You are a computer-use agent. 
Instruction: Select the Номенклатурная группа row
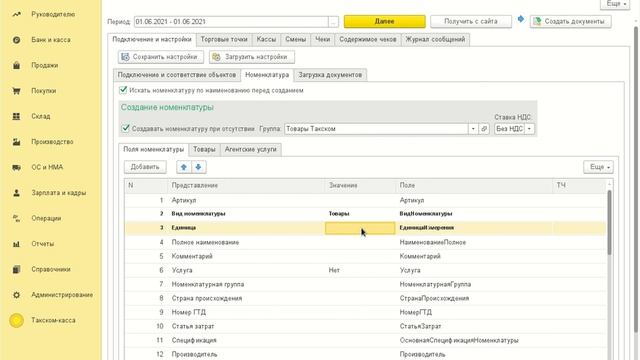365,284
